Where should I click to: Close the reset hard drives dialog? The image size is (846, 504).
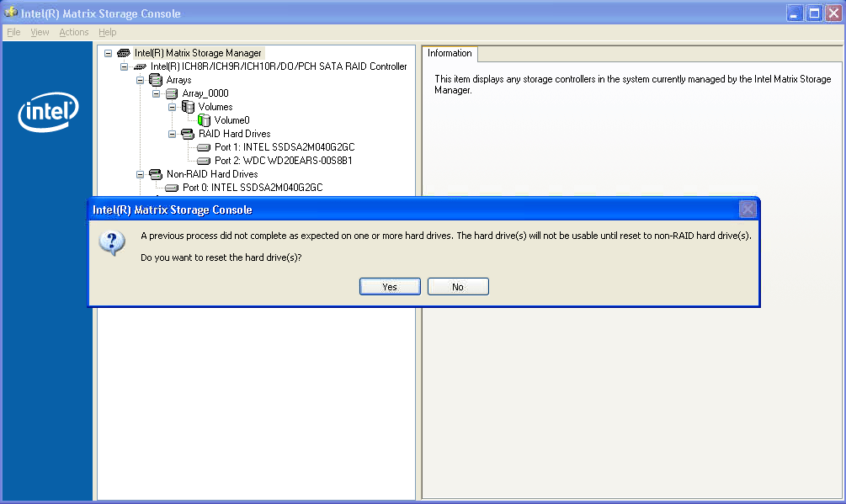748,210
